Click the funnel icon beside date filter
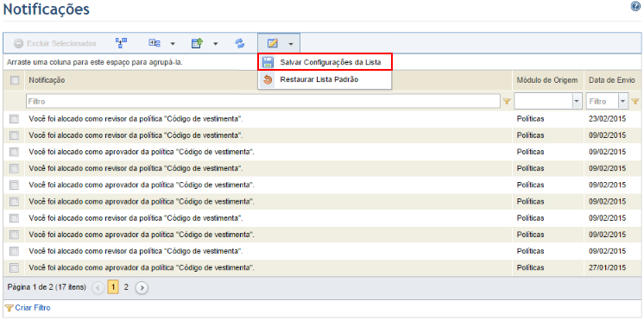The height and width of the screenshot is (320, 644). [635, 101]
